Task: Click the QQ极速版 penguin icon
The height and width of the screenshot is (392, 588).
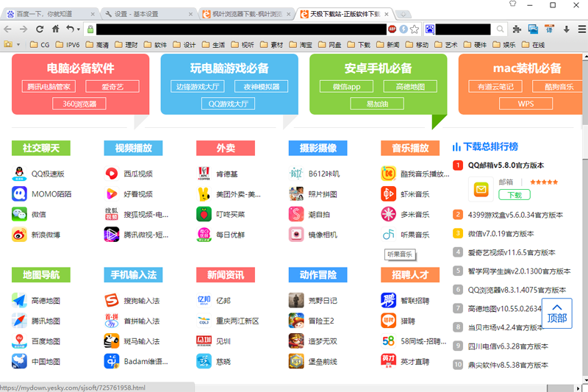Action: coord(19,174)
